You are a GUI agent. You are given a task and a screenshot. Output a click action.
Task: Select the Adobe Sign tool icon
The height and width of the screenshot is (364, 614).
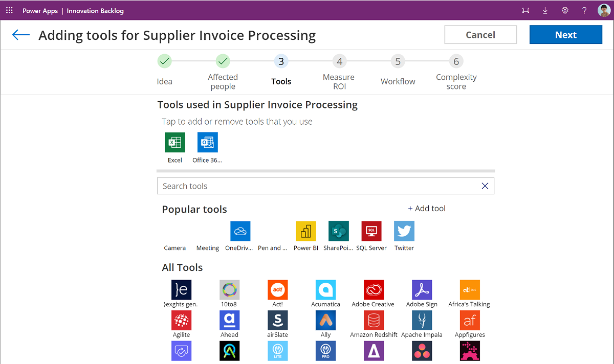[x=422, y=290]
